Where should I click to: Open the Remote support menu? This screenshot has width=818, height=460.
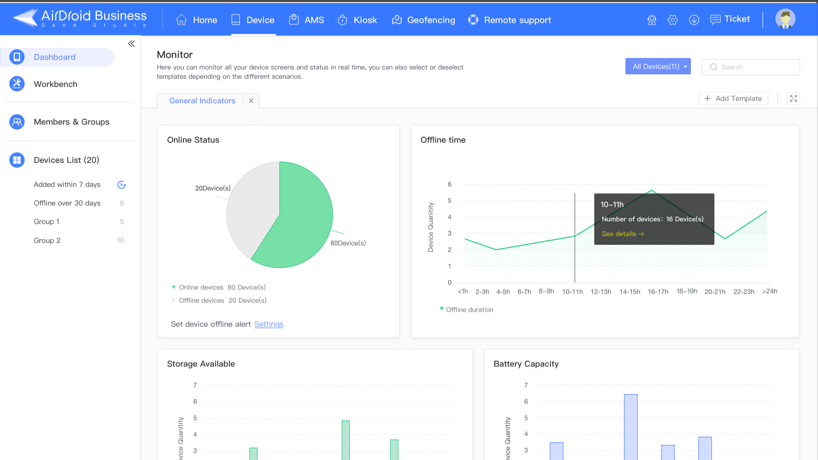point(509,20)
